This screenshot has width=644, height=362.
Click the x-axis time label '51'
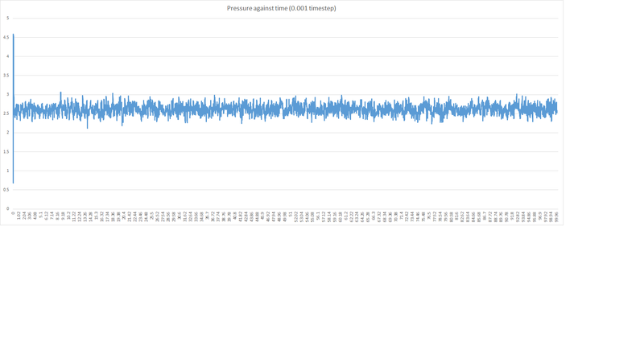click(x=291, y=214)
